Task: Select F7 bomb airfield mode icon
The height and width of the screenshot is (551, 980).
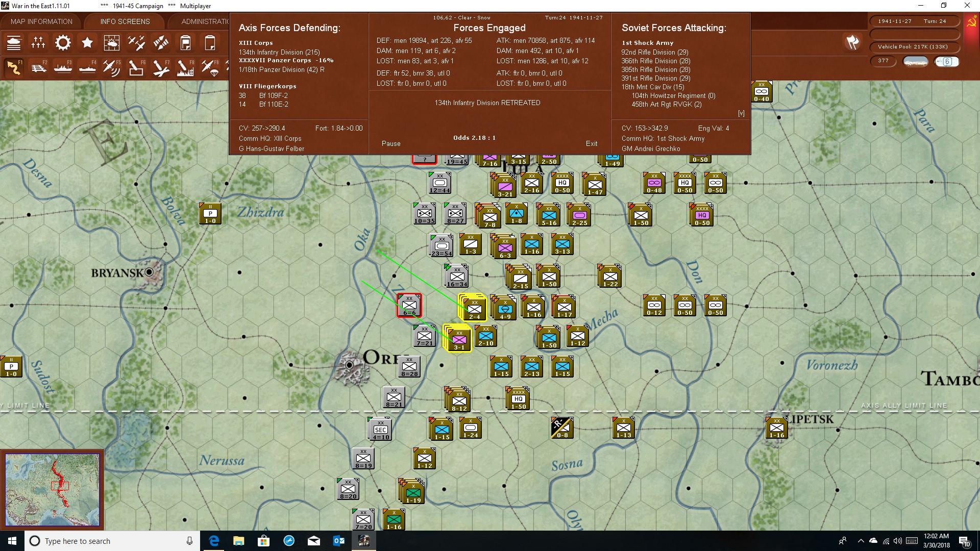Action: [x=161, y=67]
